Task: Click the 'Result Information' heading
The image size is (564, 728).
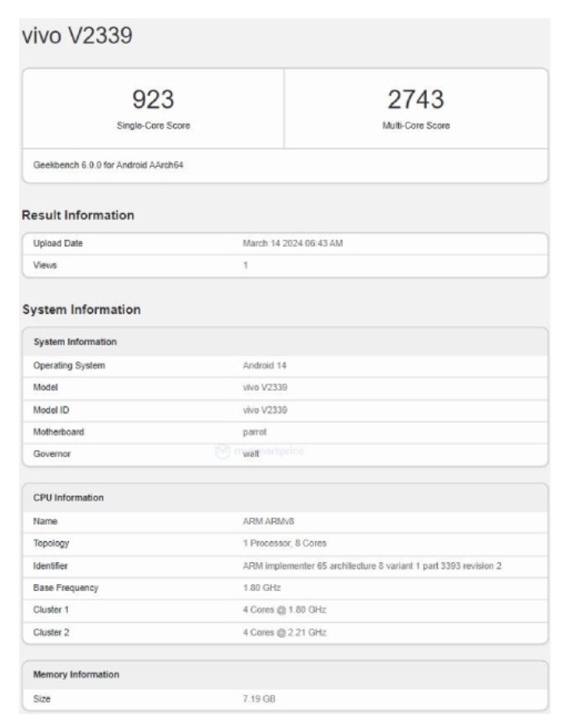Action: click(78, 216)
